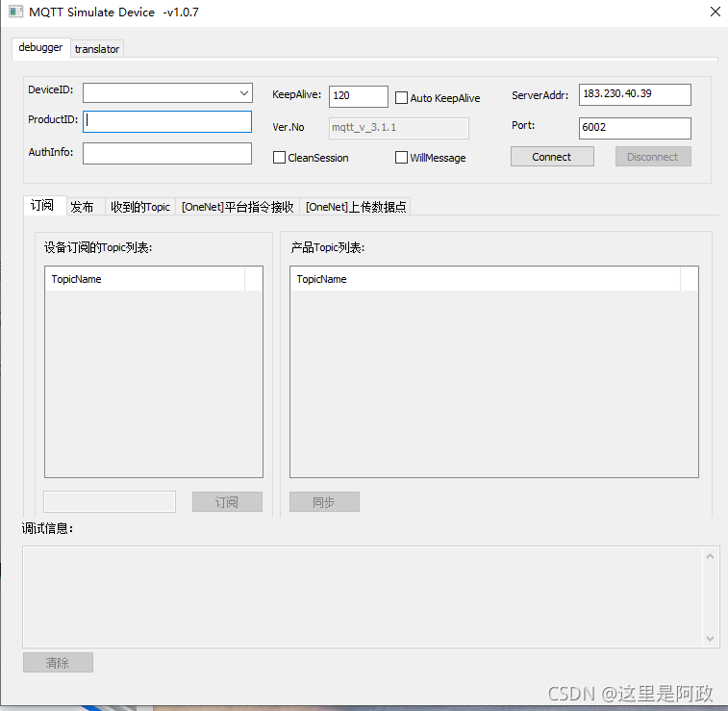
Task: Edit the ServerAddr field
Action: point(635,94)
